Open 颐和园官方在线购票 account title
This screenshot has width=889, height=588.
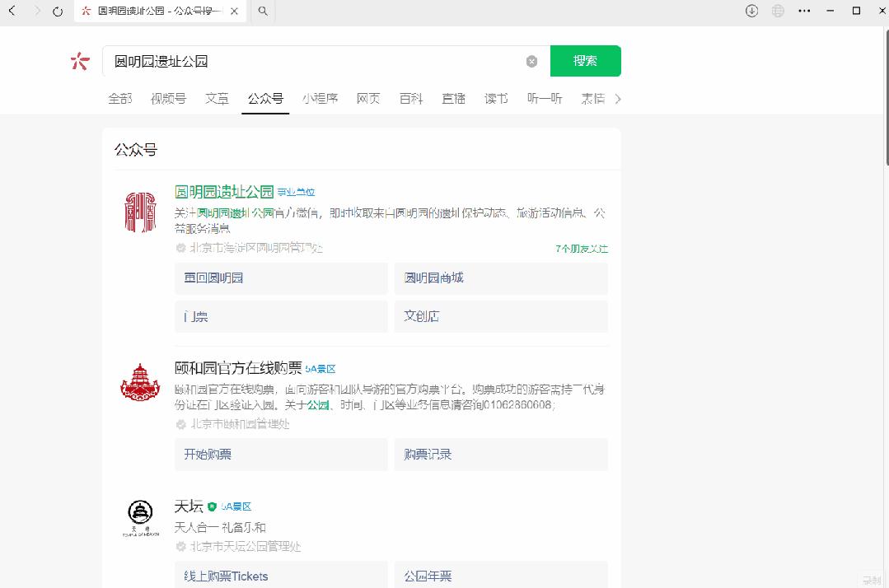click(x=238, y=368)
